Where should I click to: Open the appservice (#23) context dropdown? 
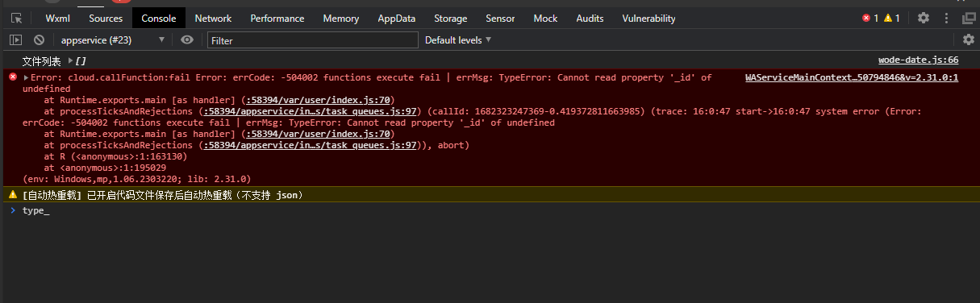[x=112, y=39]
